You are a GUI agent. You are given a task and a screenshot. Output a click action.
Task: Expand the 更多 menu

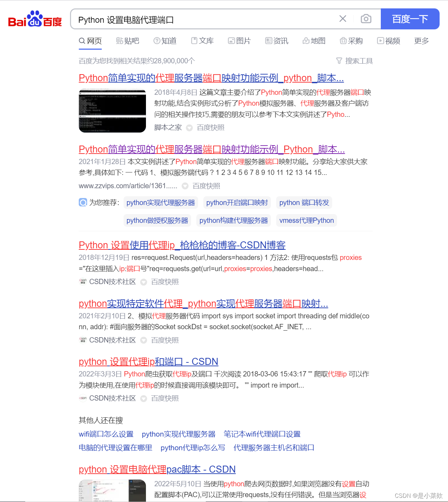[x=421, y=41]
